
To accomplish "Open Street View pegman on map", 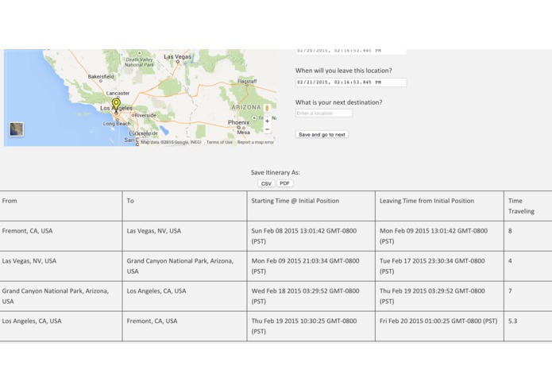I will [x=267, y=108].
